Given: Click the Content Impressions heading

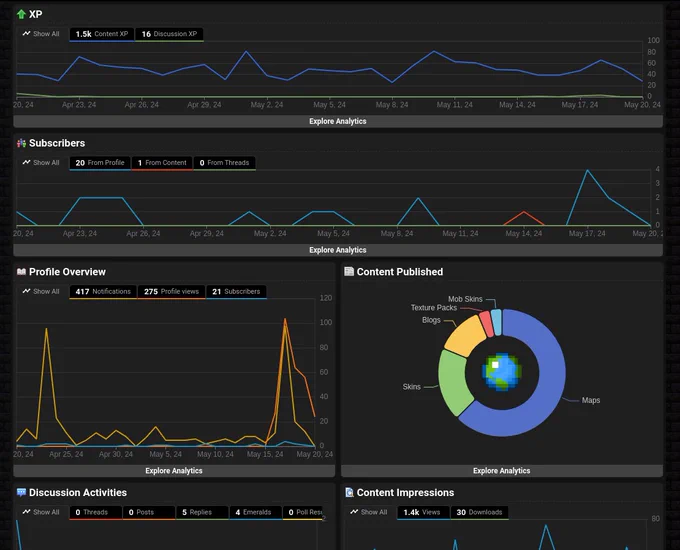Looking at the screenshot, I should [405, 493].
